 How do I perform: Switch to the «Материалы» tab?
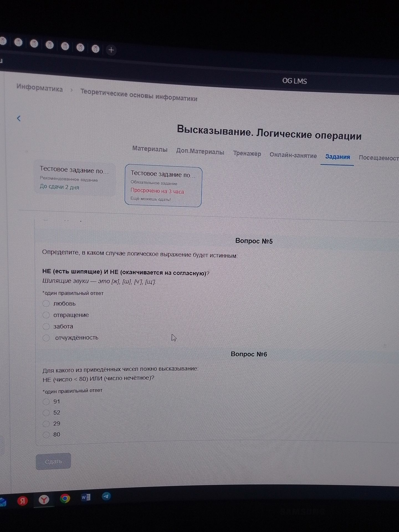(150, 149)
